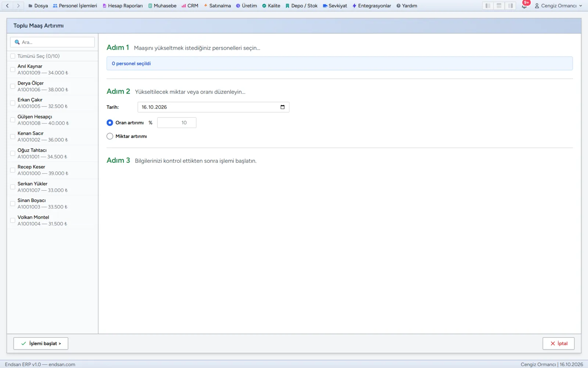Open the Kalite menu
Viewport: 588px width, 368px height.
click(271, 6)
